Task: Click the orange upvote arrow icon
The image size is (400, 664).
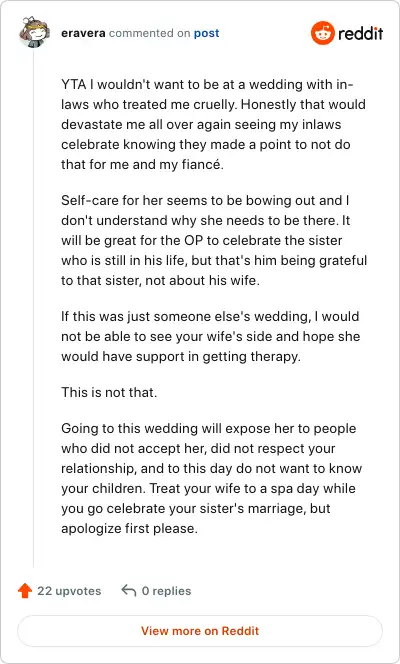Action: (25, 590)
